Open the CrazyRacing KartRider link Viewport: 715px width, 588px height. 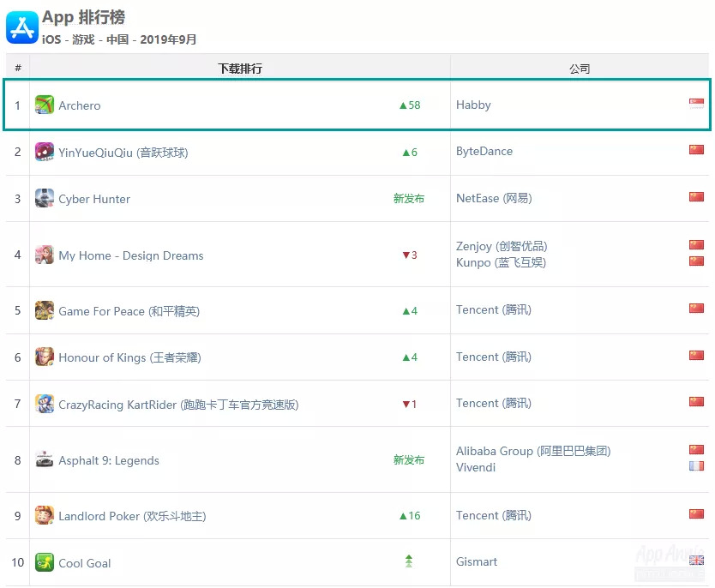pyautogui.click(x=178, y=405)
